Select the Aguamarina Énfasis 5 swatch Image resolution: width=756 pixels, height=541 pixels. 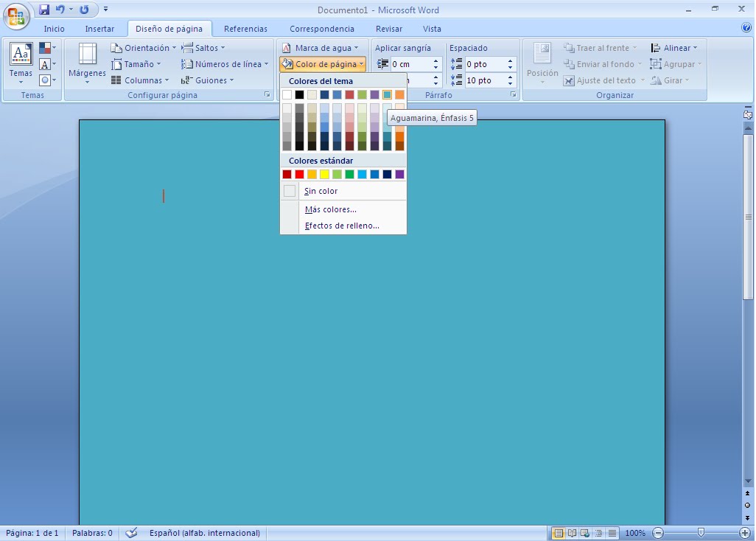point(388,94)
